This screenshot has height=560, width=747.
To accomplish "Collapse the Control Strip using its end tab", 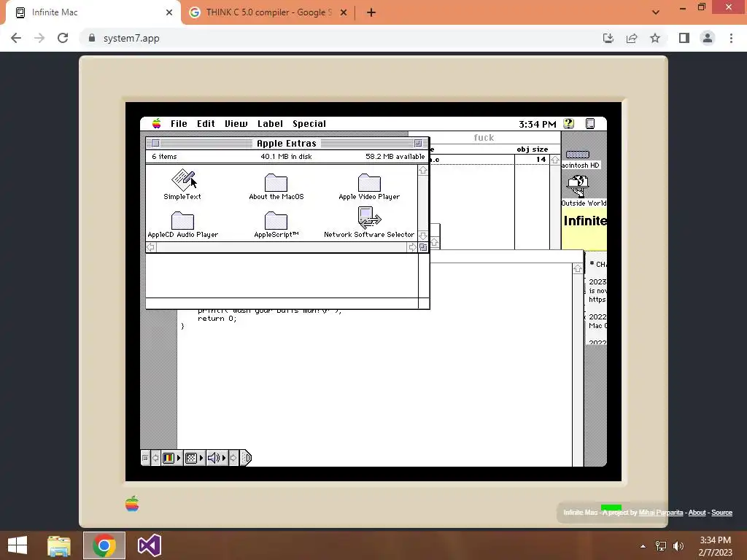I will 245,458.
